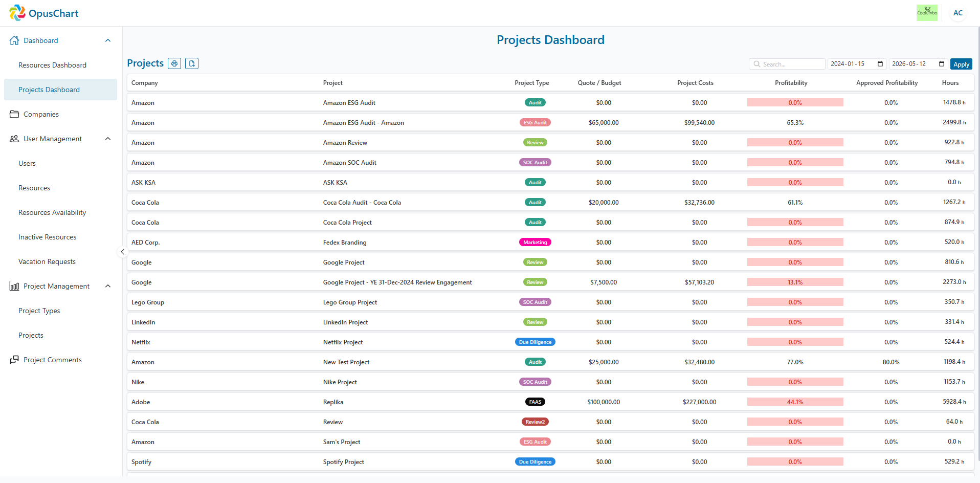Screen dimensions: 980x483
Task: Open Projects under Project Management
Action: (x=60, y=335)
